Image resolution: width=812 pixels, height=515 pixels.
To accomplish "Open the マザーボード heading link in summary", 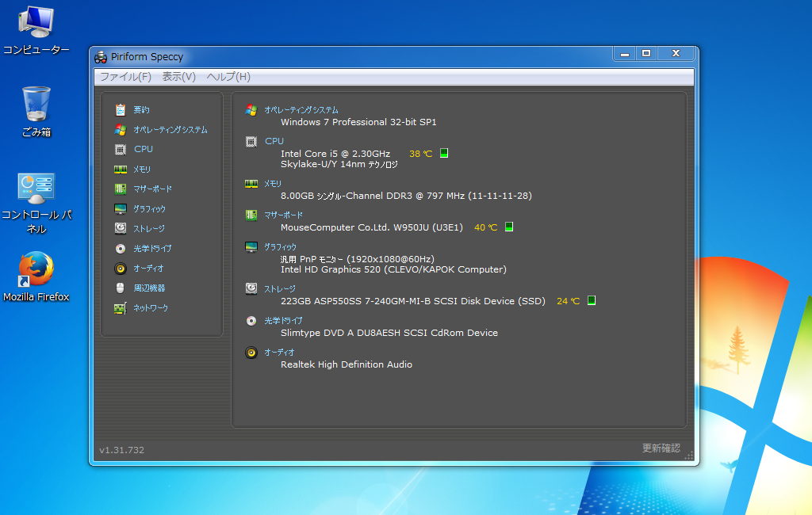I will (283, 216).
